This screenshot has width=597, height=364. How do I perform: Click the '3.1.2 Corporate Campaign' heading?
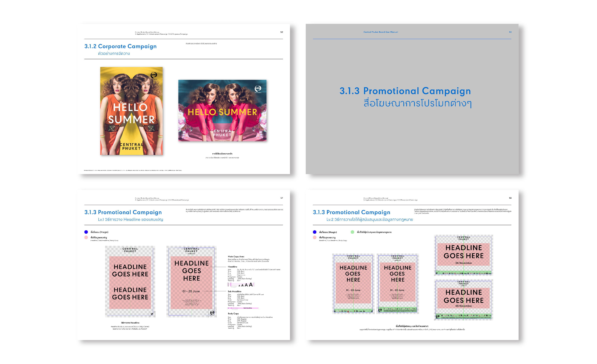point(120,46)
